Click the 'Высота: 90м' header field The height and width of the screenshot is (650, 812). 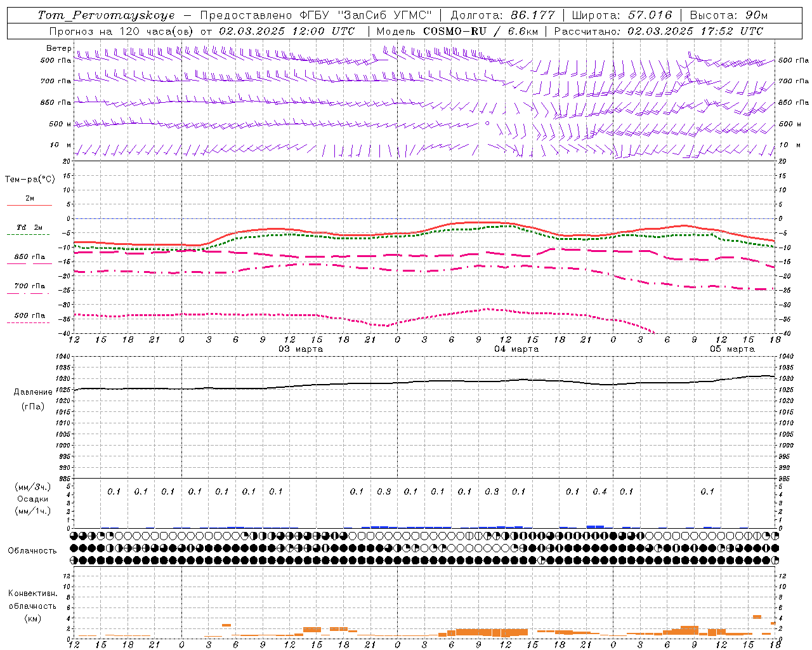tap(728, 15)
